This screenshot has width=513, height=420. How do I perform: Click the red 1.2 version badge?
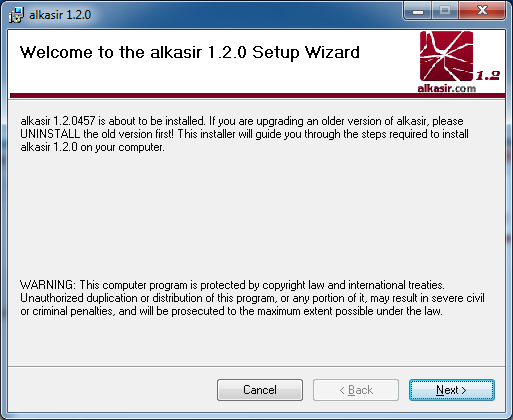pos(487,76)
